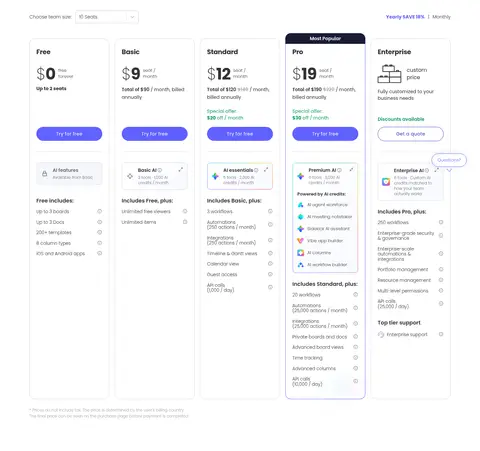Click info icon for Timeline & Gantt views
This screenshot has height=451, width=480.
[270, 253]
